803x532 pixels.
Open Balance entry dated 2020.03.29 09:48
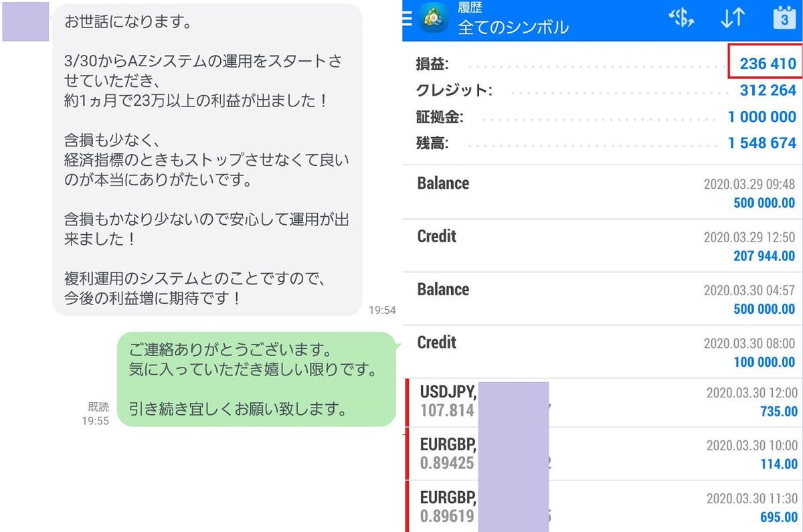[602, 193]
